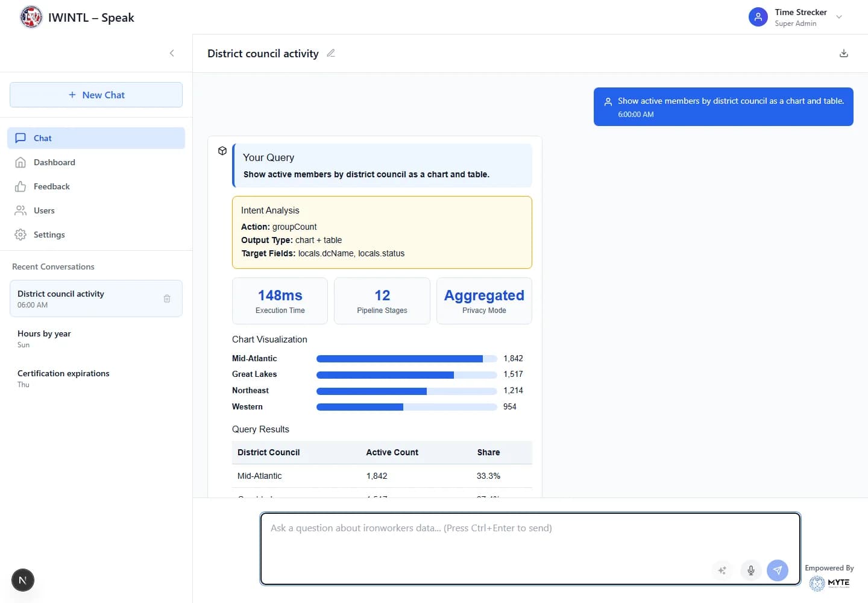
Task: Click the 1,842 cell in the table
Action: (x=377, y=476)
